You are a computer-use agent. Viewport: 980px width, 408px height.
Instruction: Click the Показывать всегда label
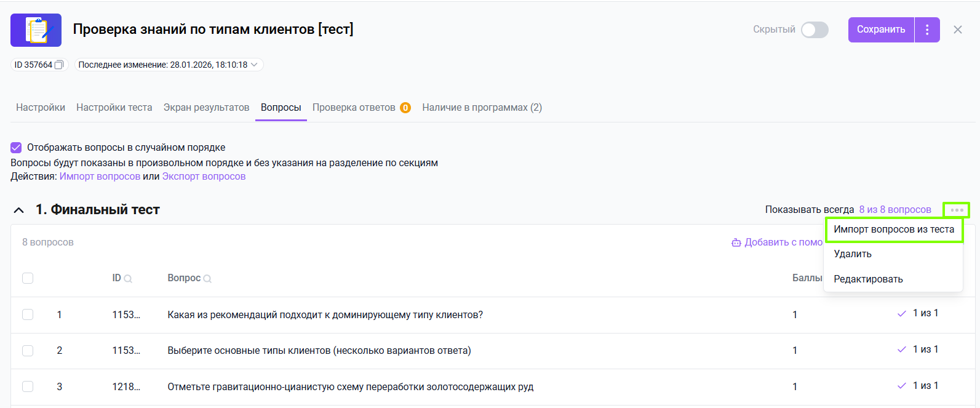810,210
